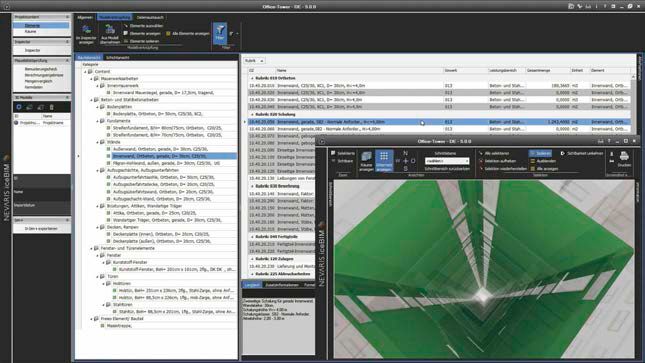Collapse the 3D Modelle sidebar panel
The image size is (645, 363).
click(67, 98)
